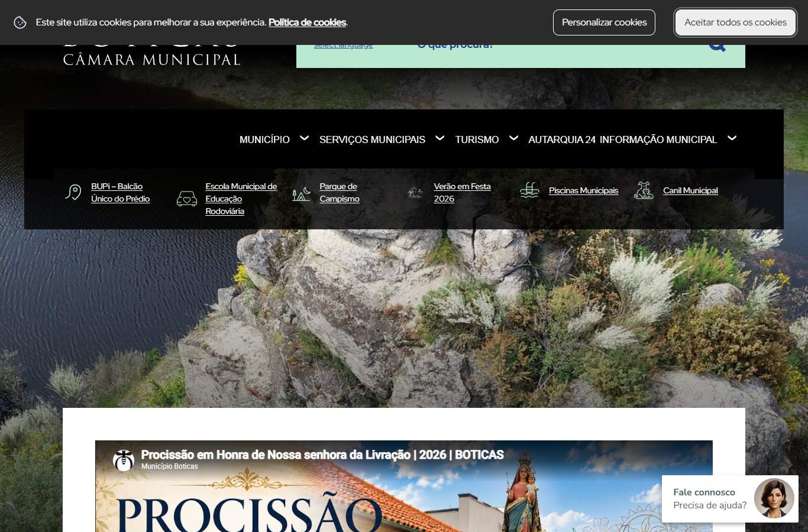This screenshot has width=808, height=532.
Task: Click the Câmara Municipal logo
Action: tap(151, 55)
